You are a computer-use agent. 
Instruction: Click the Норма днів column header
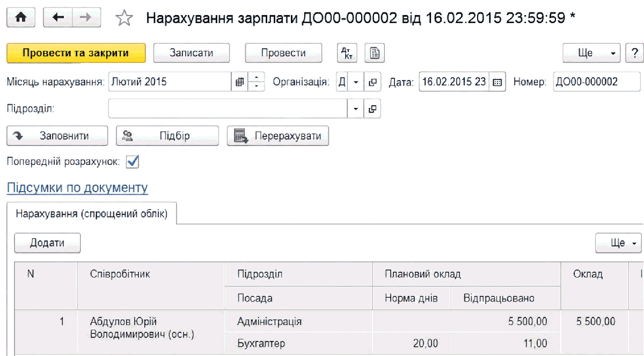411,297
